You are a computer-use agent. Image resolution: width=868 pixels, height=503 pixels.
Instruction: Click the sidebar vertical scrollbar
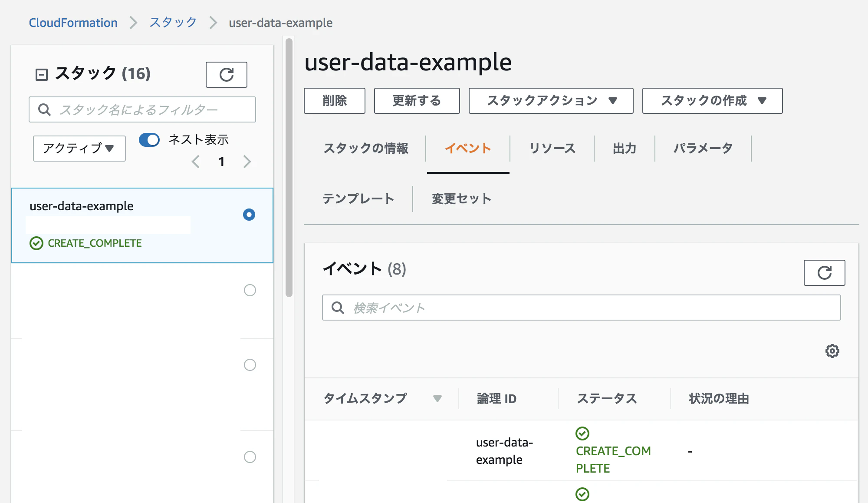(x=289, y=168)
